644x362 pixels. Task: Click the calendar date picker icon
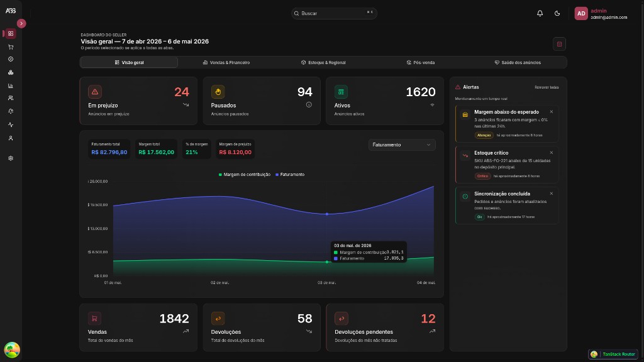559,44
